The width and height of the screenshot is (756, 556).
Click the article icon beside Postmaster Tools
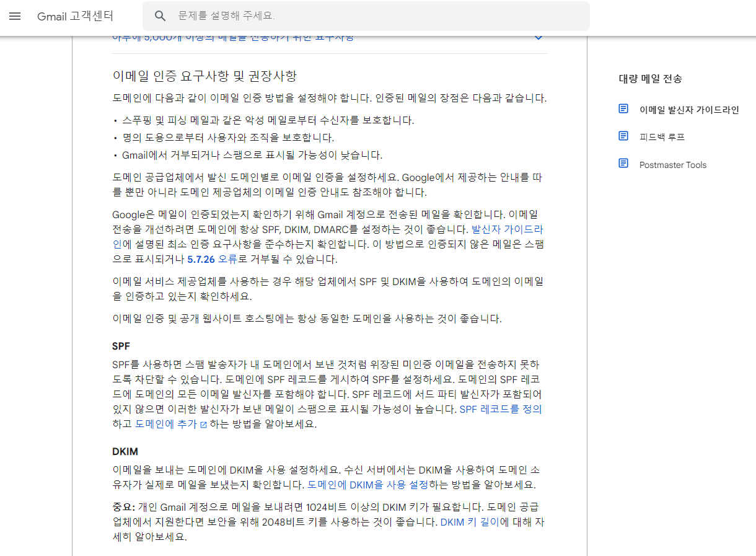tap(623, 164)
